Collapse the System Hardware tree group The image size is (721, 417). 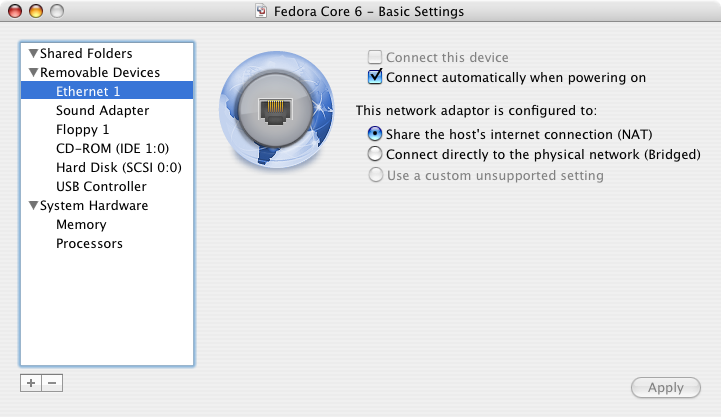pos(34,206)
